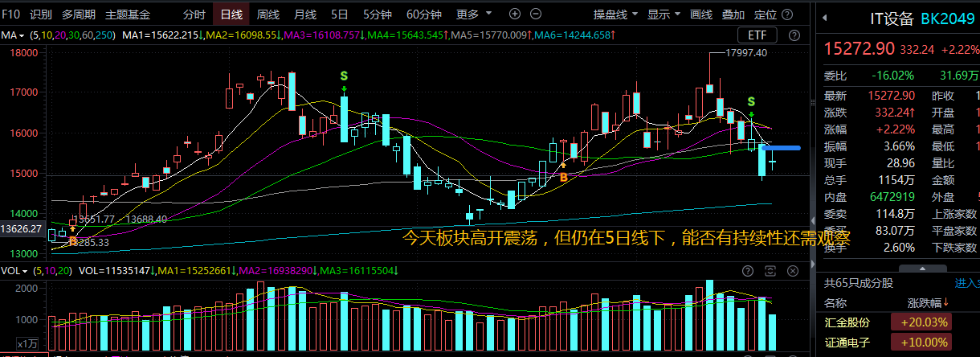Open VOL parameter settings (5,10,20)
Viewport: 980px width, 357px height.
[53, 270]
